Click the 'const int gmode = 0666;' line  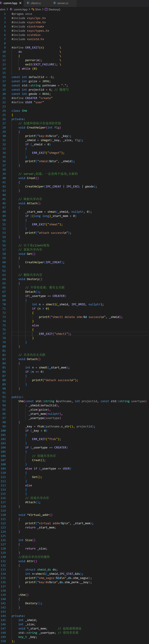(x=31, y=94)
